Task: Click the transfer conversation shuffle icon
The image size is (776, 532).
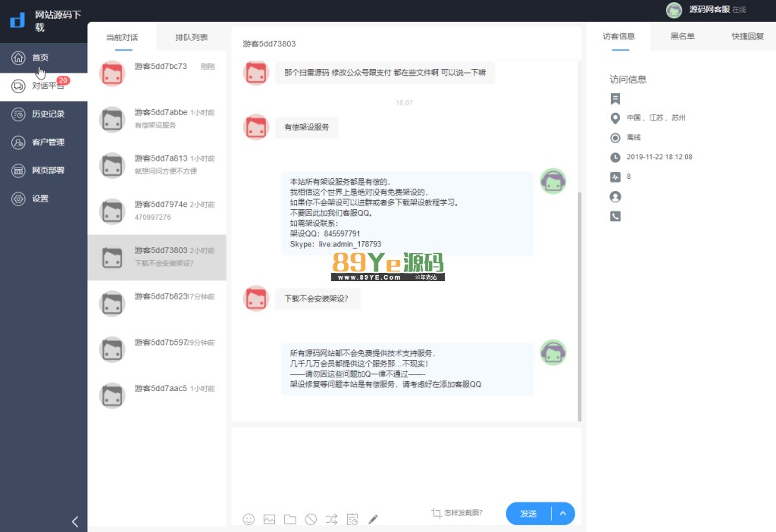Action: pyautogui.click(x=332, y=519)
